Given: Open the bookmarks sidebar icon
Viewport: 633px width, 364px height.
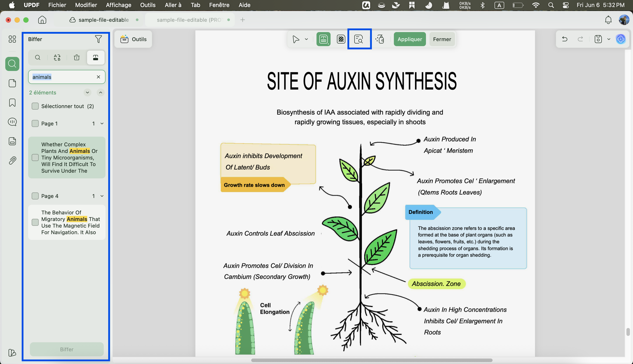Looking at the screenshot, I should pyautogui.click(x=12, y=103).
